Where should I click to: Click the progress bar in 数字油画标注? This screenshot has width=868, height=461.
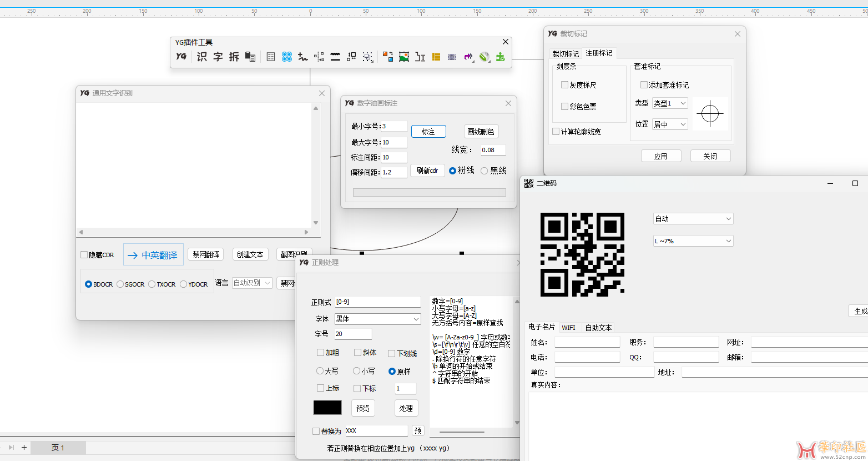pyautogui.click(x=430, y=192)
